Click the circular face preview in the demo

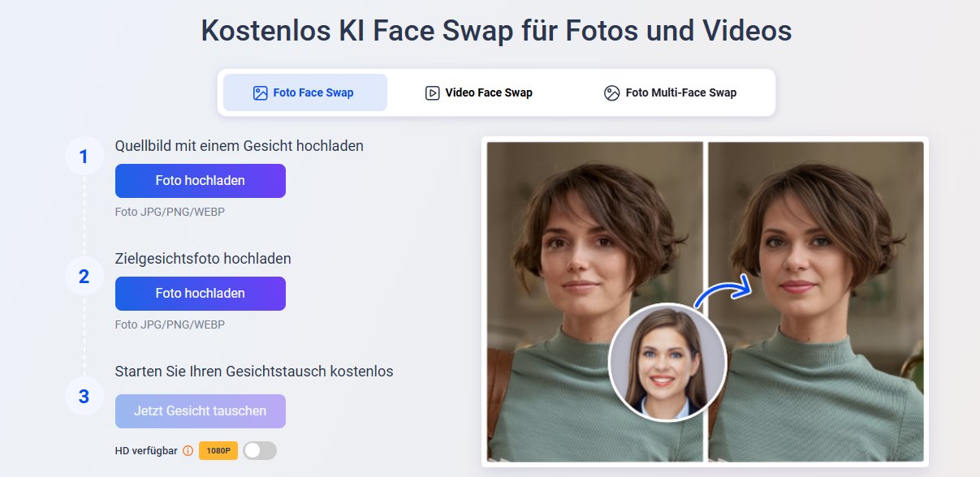tap(667, 363)
